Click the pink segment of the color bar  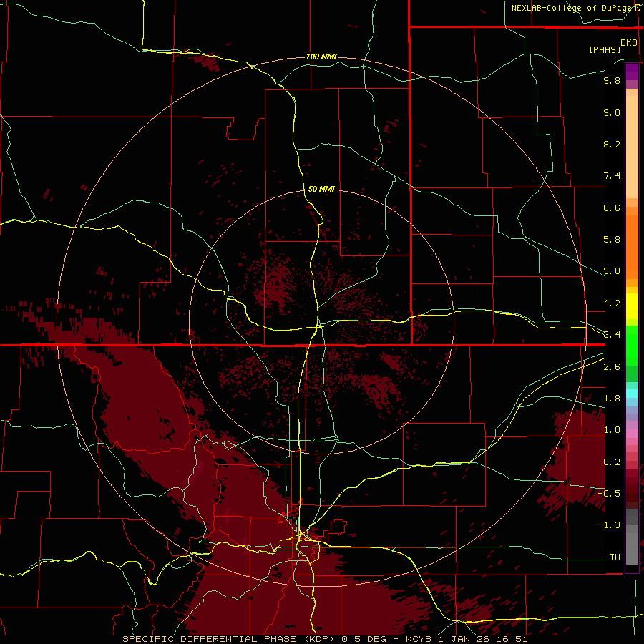[632, 434]
